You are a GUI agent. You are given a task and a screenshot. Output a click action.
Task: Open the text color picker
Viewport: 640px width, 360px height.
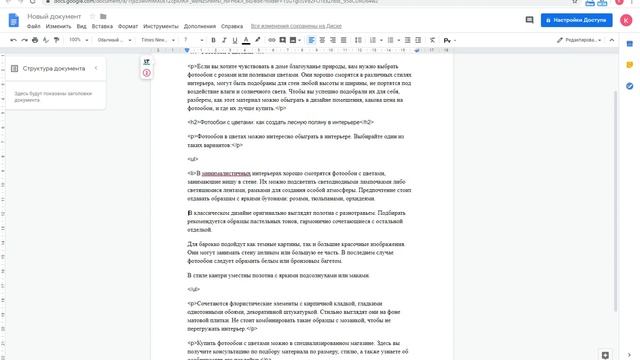click(x=246, y=40)
